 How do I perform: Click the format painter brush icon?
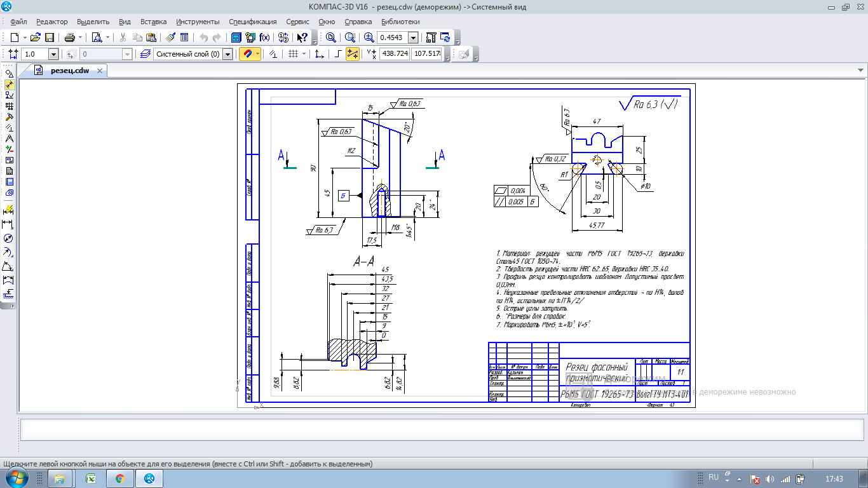click(171, 37)
